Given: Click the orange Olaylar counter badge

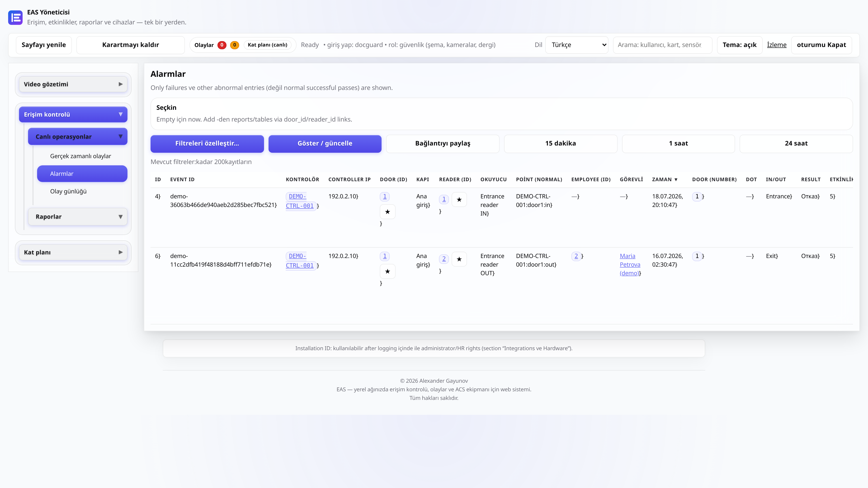Looking at the screenshot, I should click(235, 45).
